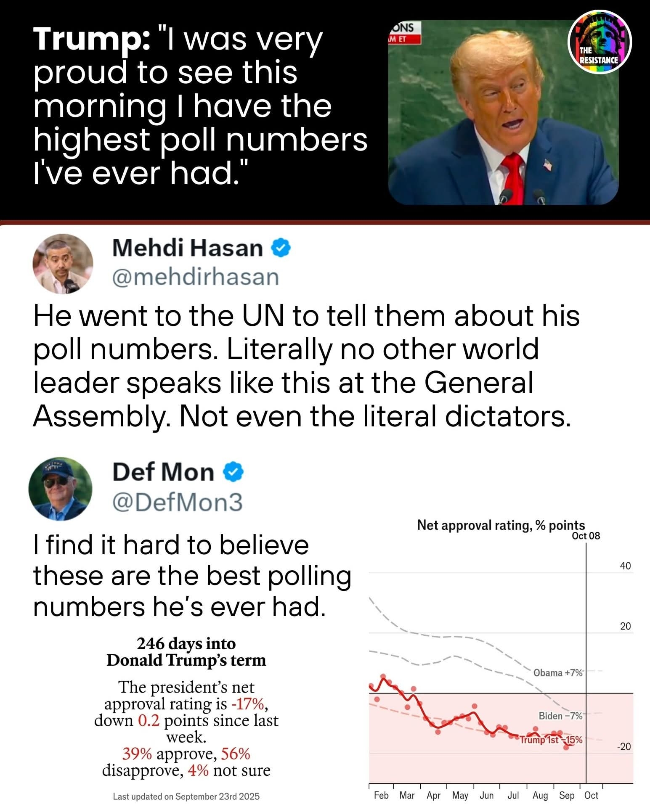
Task: Visit the @mehdirhasan handle
Action: pos(195,278)
